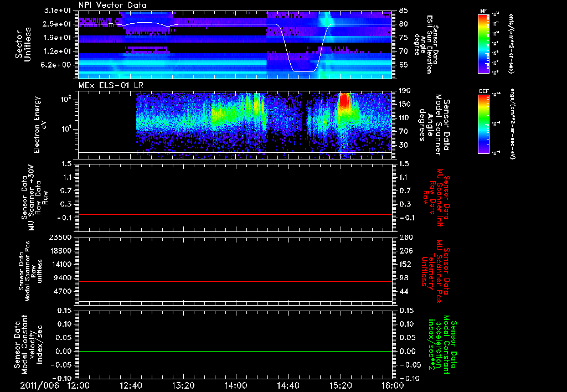The width and height of the screenshot is (567, 392).
Task: Click the Sector Unitless axis title
Action: (x=23, y=44)
